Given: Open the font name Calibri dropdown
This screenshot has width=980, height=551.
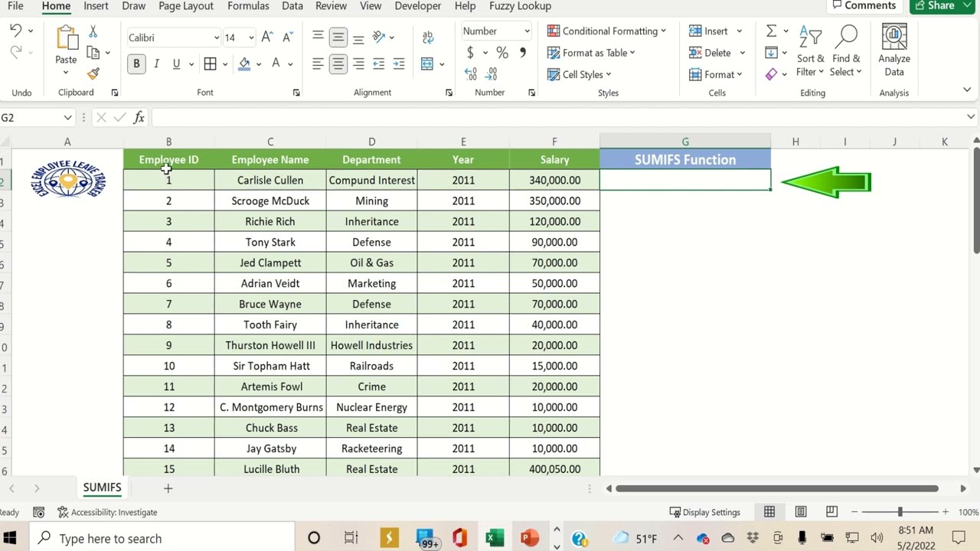Looking at the screenshot, I should [x=216, y=37].
